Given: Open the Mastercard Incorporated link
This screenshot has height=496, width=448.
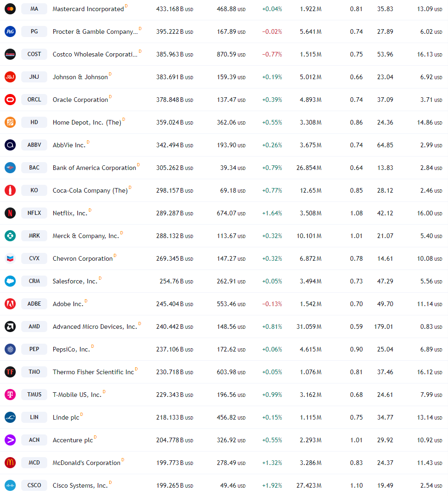Looking at the screenshot, I should (x=88, y=9).
